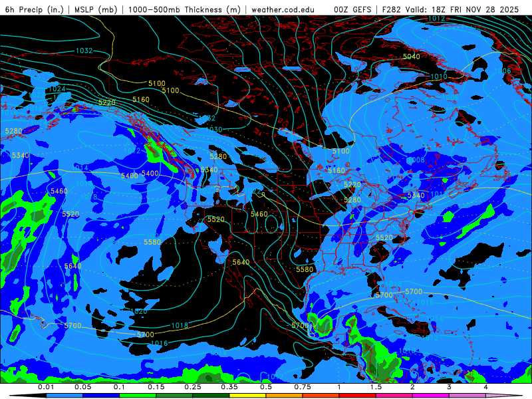Click the dark blue 0.05 precip legend swatch
Screen dimensions: 532x399
click(x=101, y=396)
